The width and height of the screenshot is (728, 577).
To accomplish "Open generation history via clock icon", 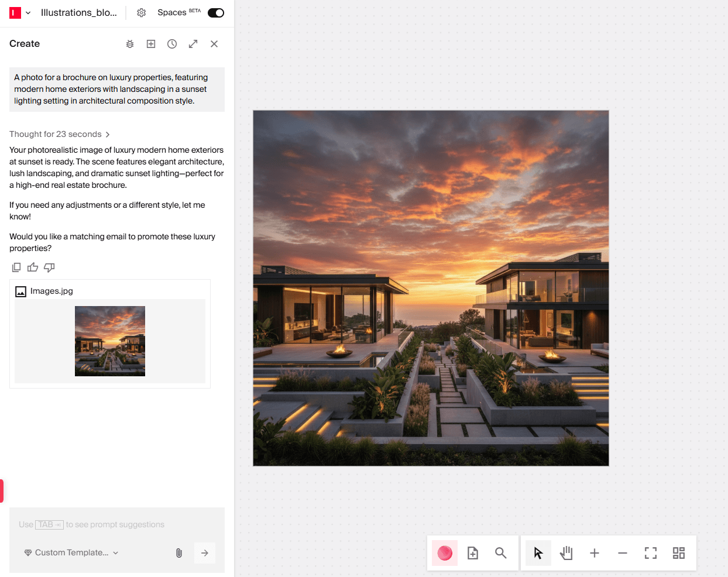I will [171, 43].
